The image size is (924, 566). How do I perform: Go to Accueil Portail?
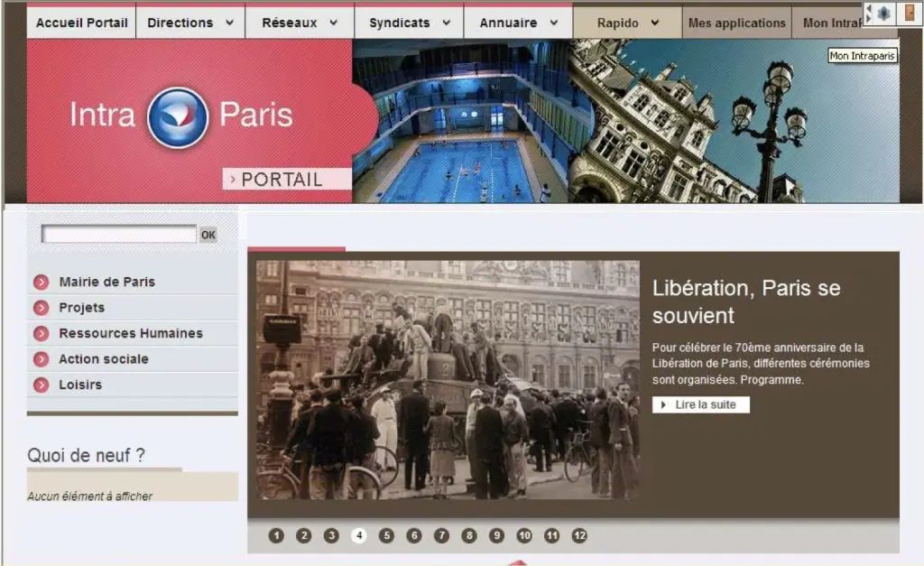(x=81, y=23)
